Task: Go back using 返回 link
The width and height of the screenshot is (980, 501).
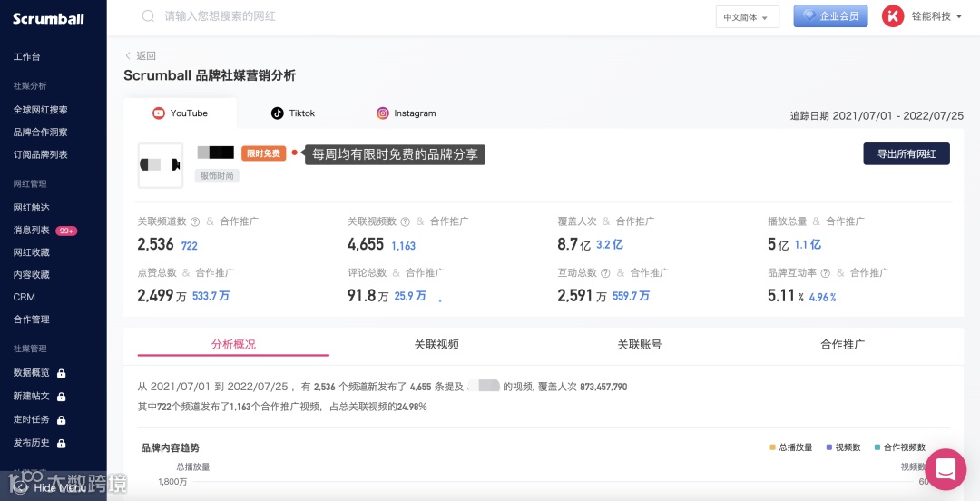Action: tap(141, 55)
